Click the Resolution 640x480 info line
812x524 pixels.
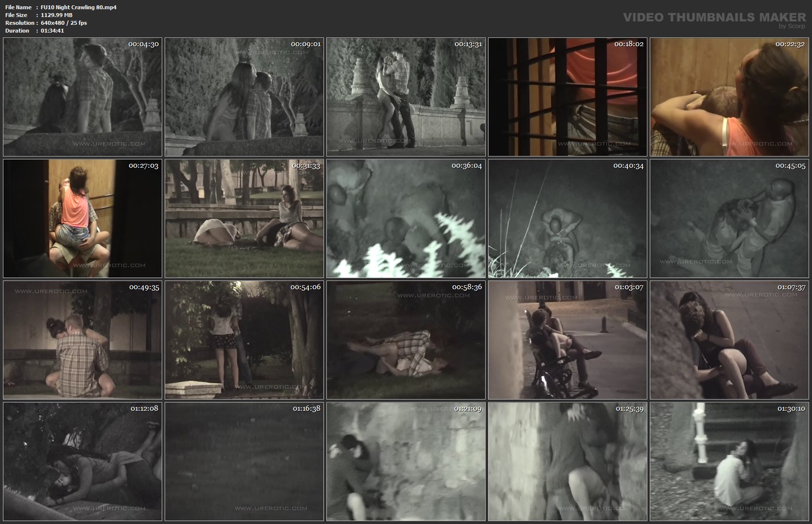click(x=46, y=23)
